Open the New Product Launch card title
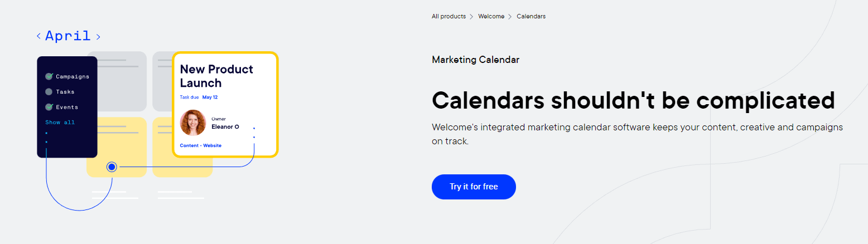 [216, 76]
